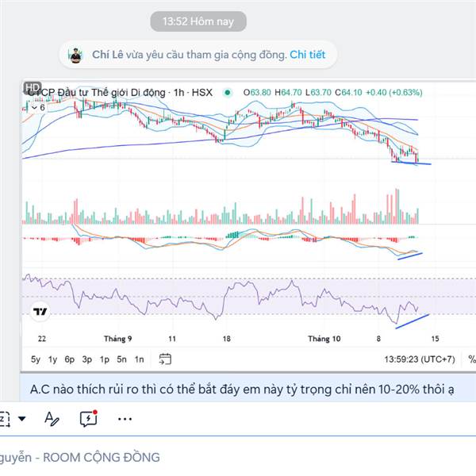Click the green market status dot
This screenshot has height=476, width=476.
pyautogui.click(x=227, y=92)
